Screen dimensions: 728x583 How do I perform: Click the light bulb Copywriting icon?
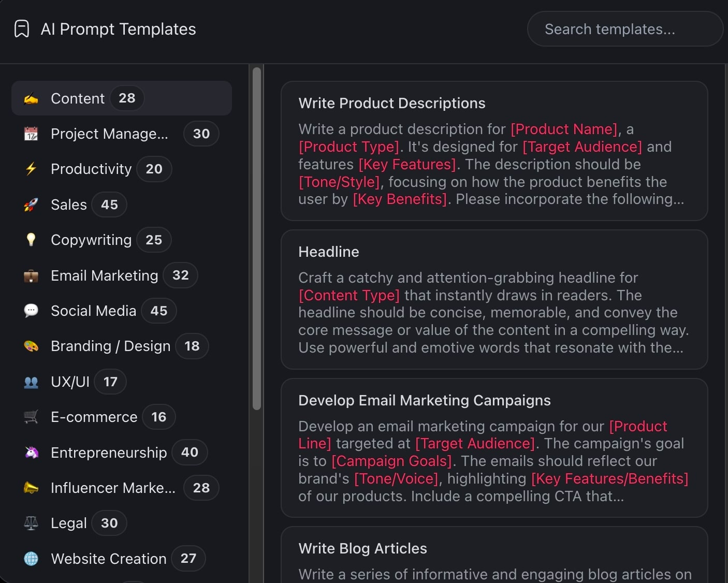31,240
